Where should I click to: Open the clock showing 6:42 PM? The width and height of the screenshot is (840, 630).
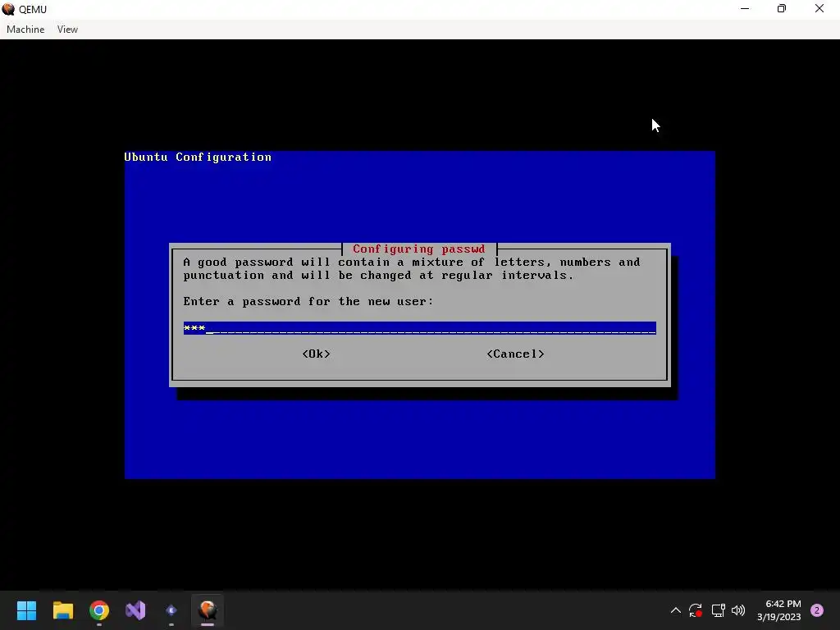pyautogui.click(x=779, y=610)
